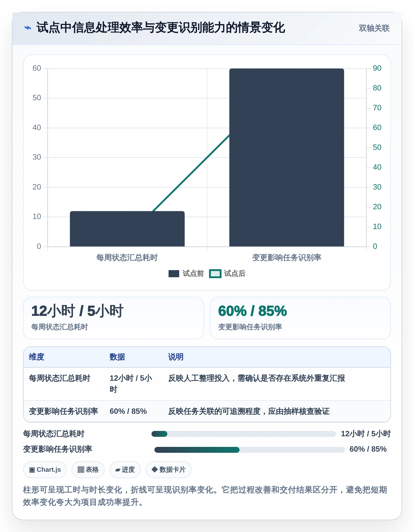Click the 数据 table column header
Viewport: 414px width, 532px height.
tap(117, 357)
